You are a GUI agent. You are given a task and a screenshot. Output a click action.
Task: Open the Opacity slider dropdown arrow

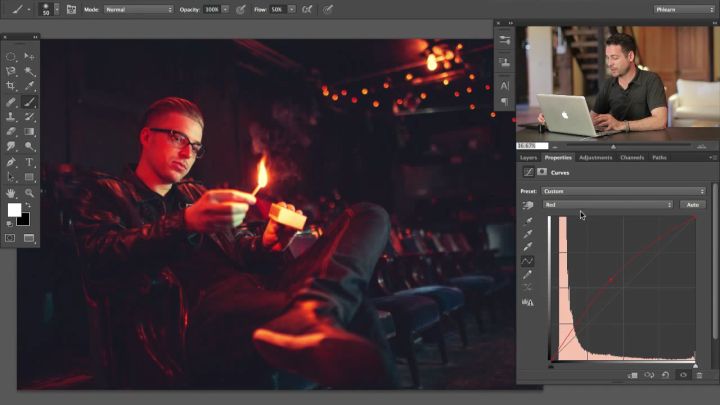tap(225, 9)
